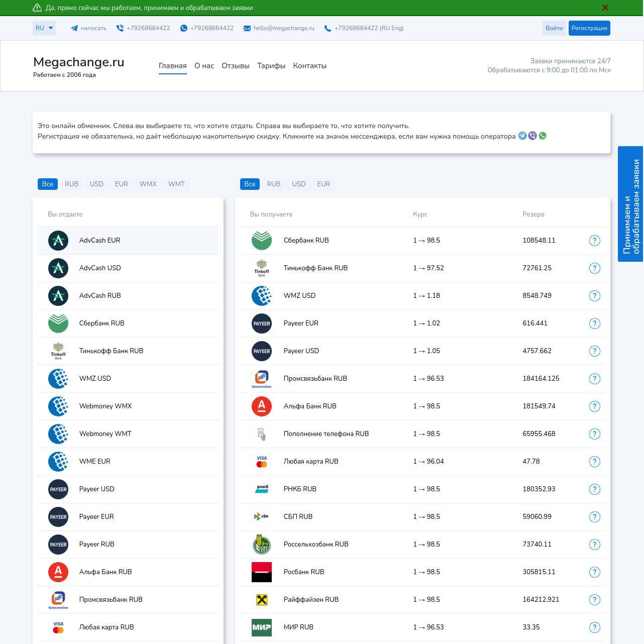Click the help icon for Росбанк RUB row
This screenshot has height=644, width=644.
click(594, 572)
